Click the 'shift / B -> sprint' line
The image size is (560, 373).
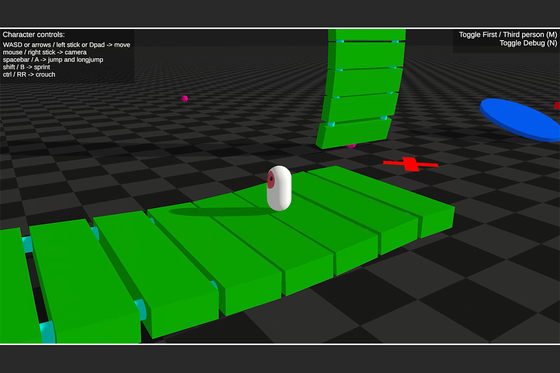pos(26,67)
